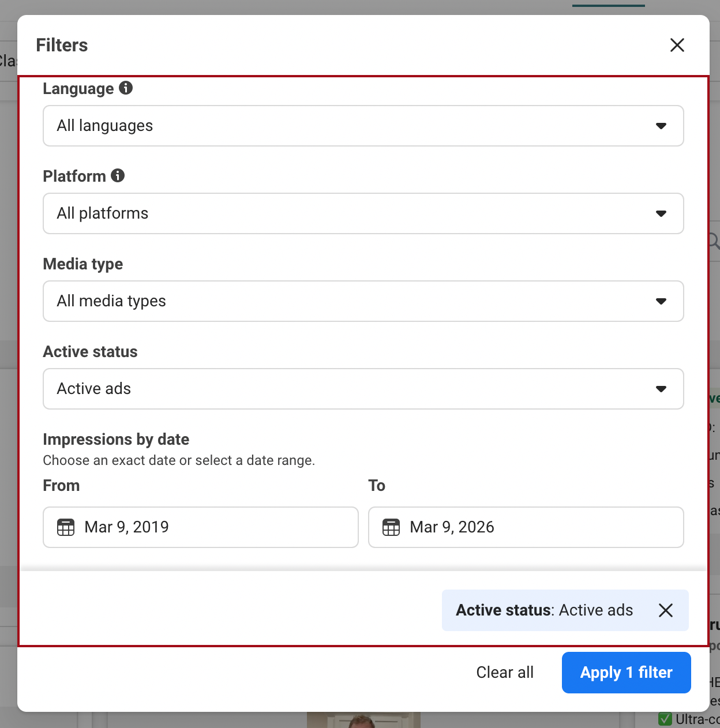The image size is (720, 728).
Task: Click the Active status dropdown arrow
Action: [x=661, y=389]
